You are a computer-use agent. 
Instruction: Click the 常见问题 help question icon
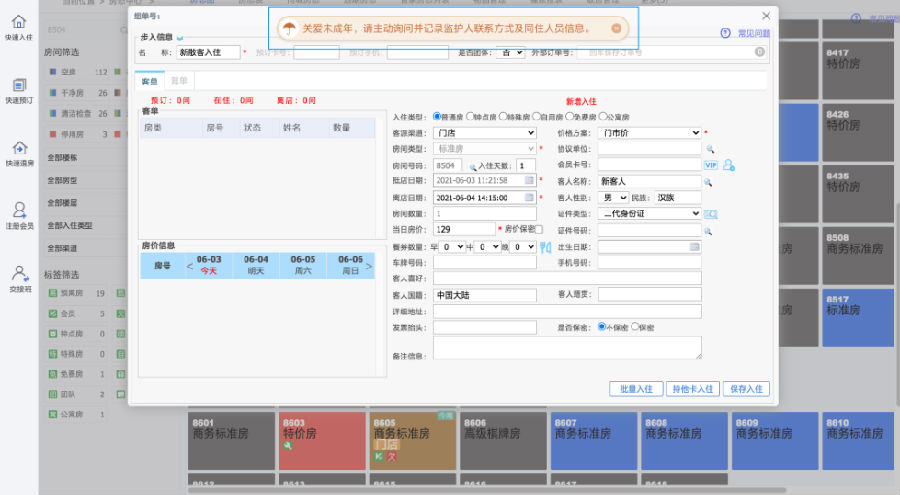pyautogui.click(x=726, y=33)
